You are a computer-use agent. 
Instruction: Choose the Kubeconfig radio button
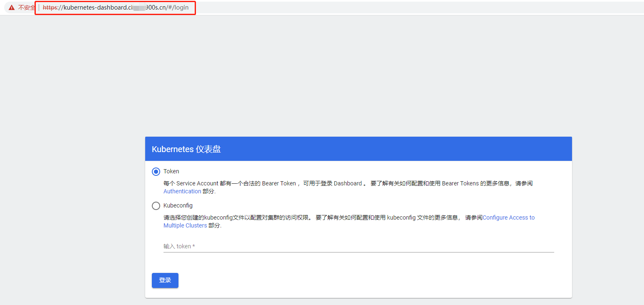pyautogui.click(x=156, y=206)
